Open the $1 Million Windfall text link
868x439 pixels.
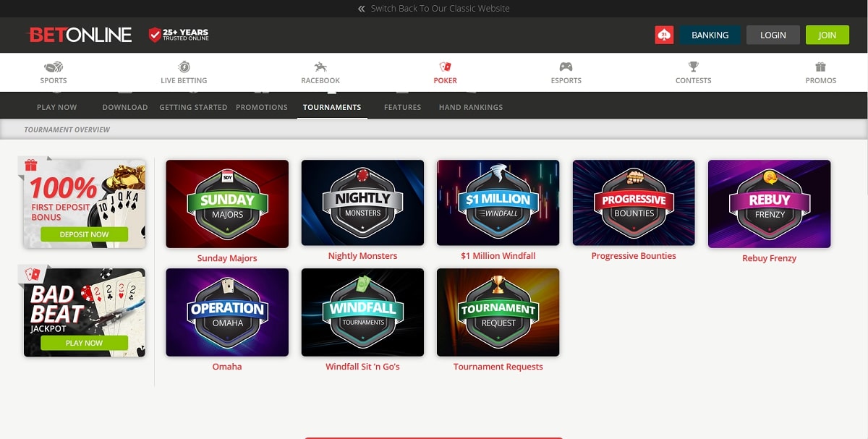(498, 256)
